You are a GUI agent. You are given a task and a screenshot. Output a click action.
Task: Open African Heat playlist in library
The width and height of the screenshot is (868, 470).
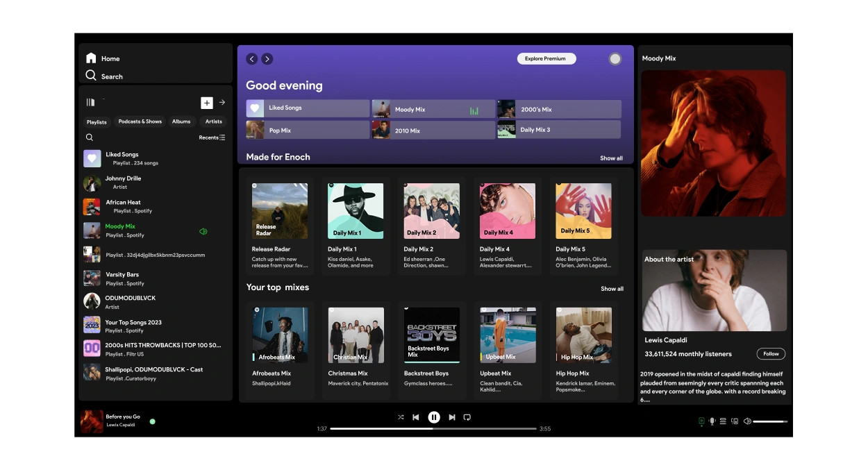[155, 206]
